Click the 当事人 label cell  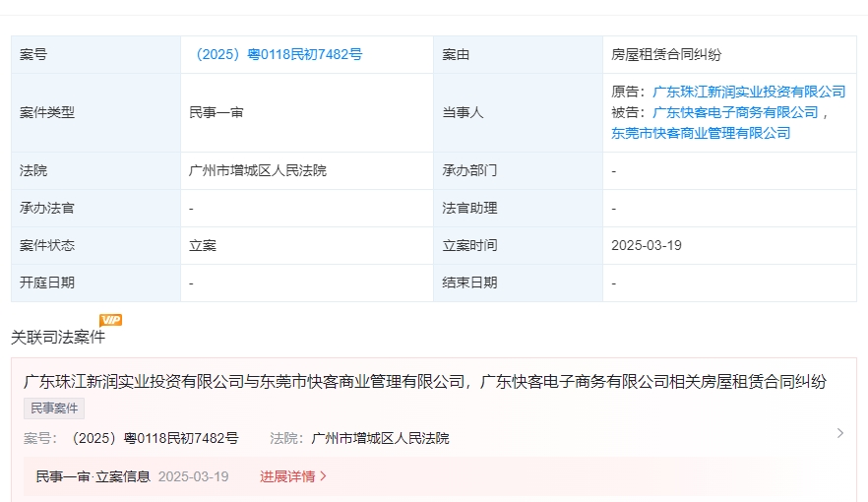518,112
